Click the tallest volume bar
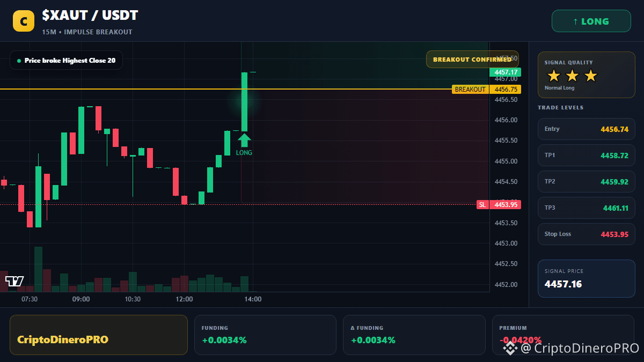 click(x=38, y=269)
